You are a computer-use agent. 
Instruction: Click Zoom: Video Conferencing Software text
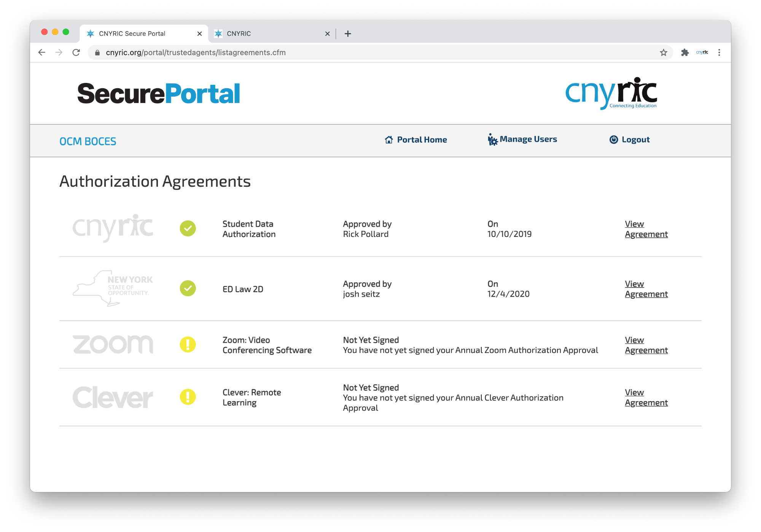(x=267, y=345)
